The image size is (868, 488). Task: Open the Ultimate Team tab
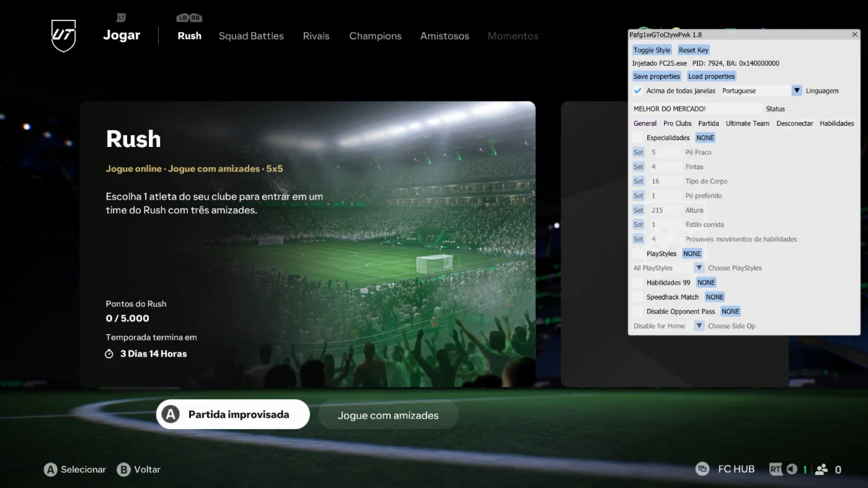click(x=748, y=123)
